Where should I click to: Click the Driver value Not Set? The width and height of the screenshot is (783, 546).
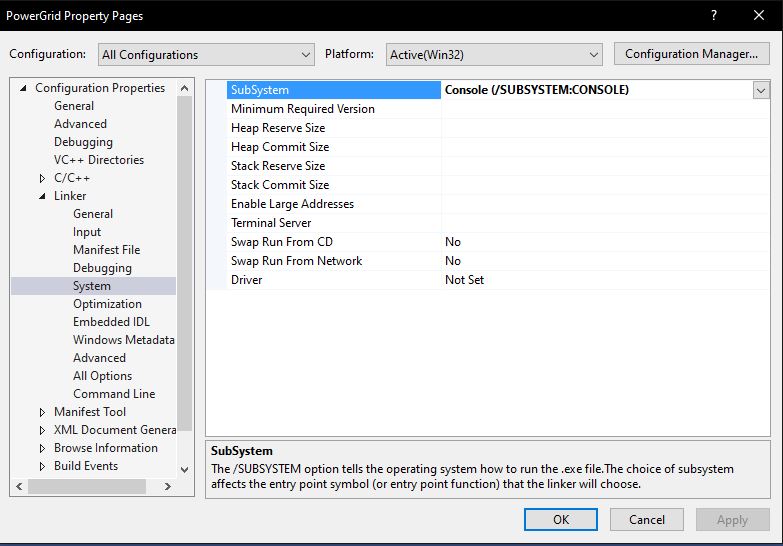464,280
